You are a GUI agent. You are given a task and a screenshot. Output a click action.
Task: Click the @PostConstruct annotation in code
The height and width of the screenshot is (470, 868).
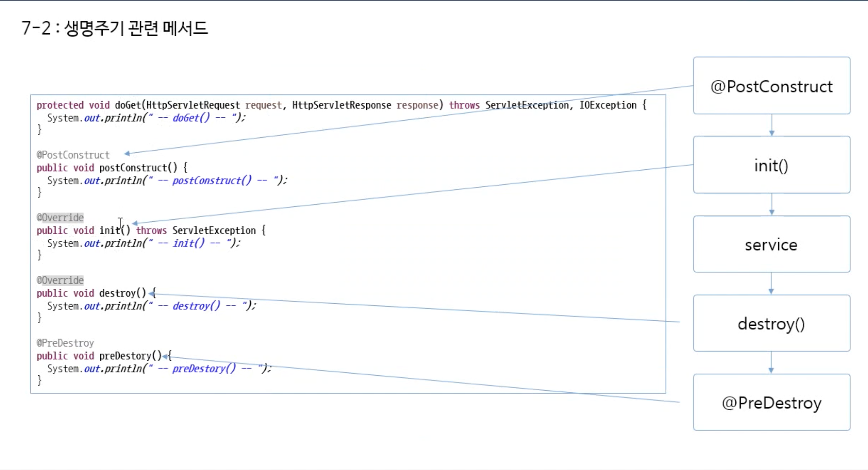click(73, 155)
